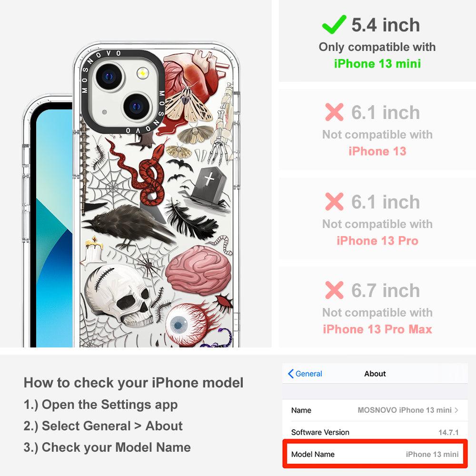Click the red X beside iPhone 13
Viewport: 476px width, 476px height.
(334, 112)
